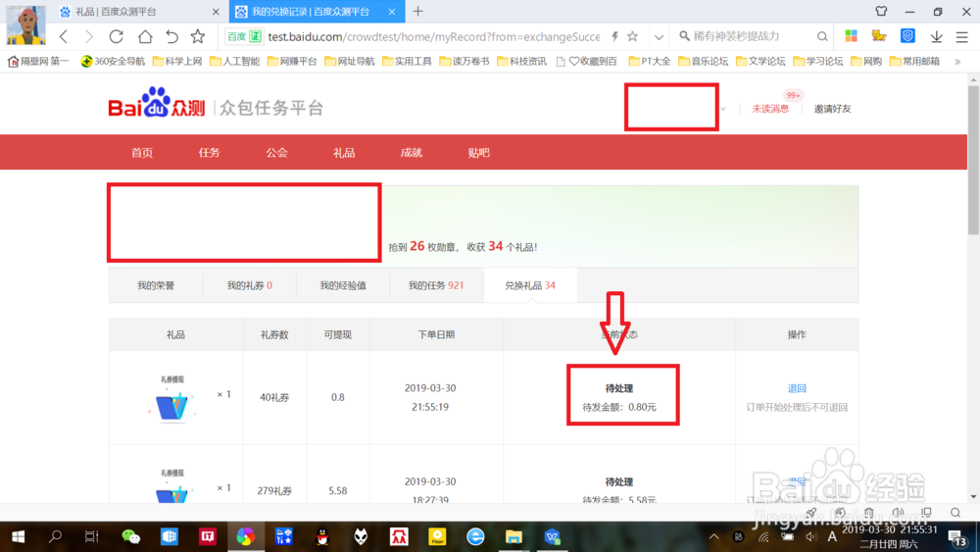The image size is (980, 552).
Task: Open the browser skin shirt icon
Action: click(x=881, y=11)
